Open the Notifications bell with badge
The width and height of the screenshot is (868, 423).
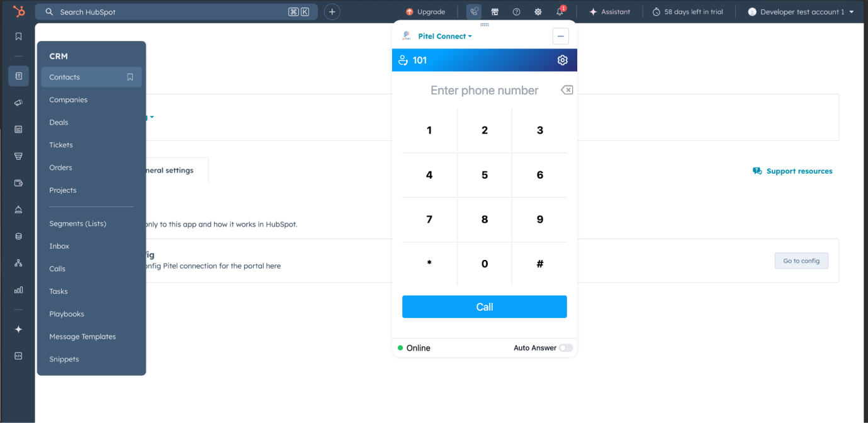pos(560,11)
